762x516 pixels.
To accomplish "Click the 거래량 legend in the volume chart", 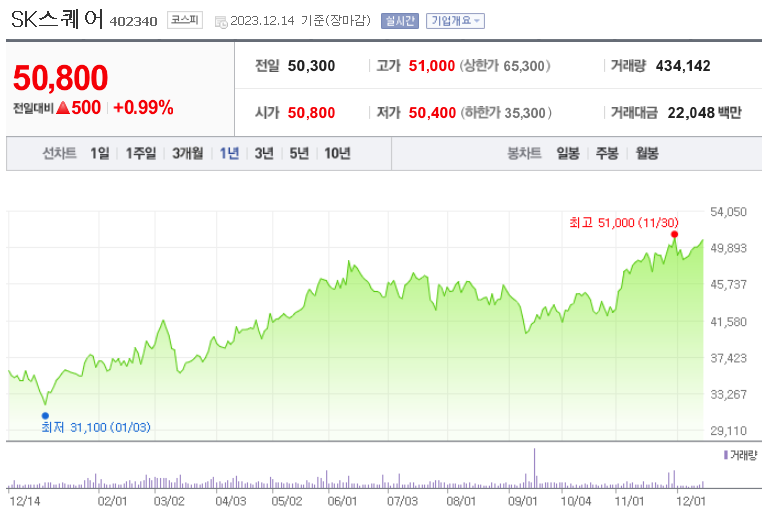I will point(740,455).
